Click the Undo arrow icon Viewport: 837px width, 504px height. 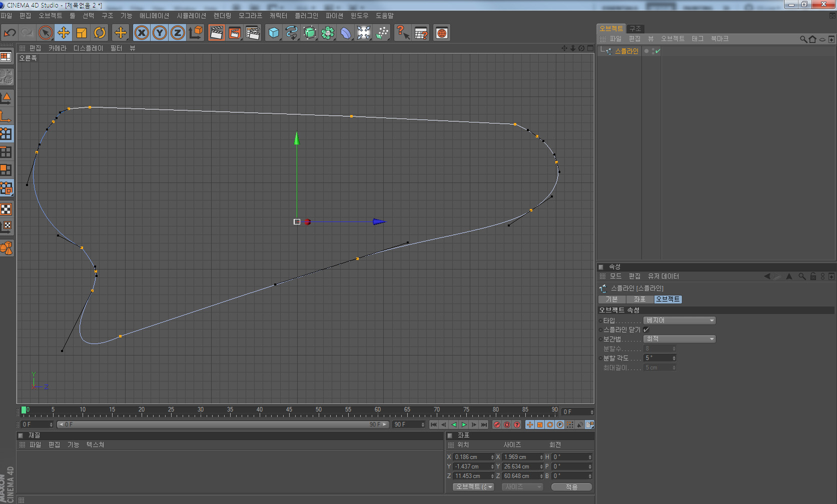pos(10,33)
